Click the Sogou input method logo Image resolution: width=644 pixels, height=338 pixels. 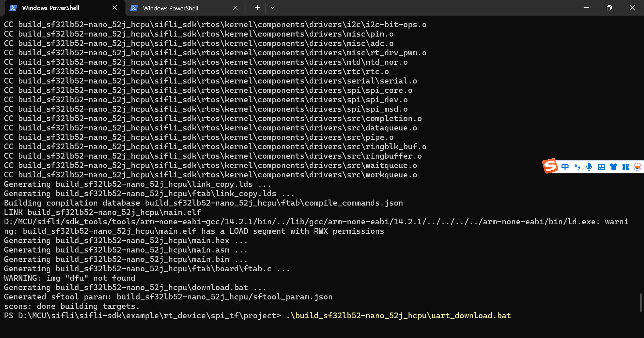(x=550, y=166)
